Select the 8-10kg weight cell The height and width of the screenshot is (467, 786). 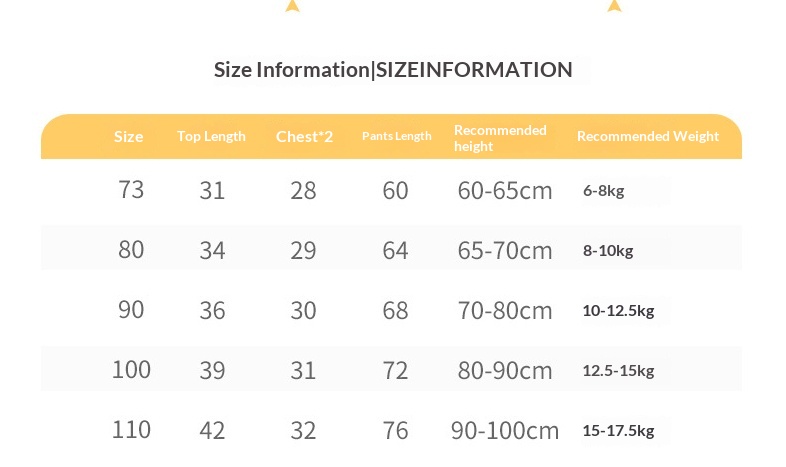click(x=608, y=251)
